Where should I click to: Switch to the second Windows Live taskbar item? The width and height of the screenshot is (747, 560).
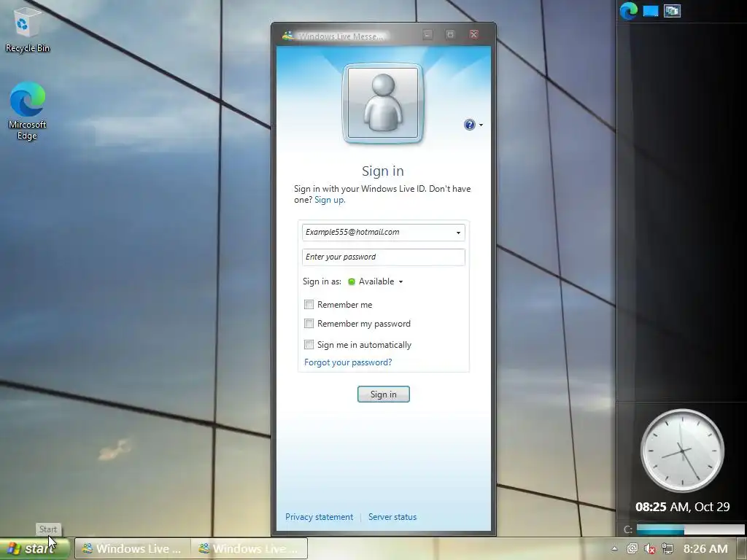(x=249, y=548)
